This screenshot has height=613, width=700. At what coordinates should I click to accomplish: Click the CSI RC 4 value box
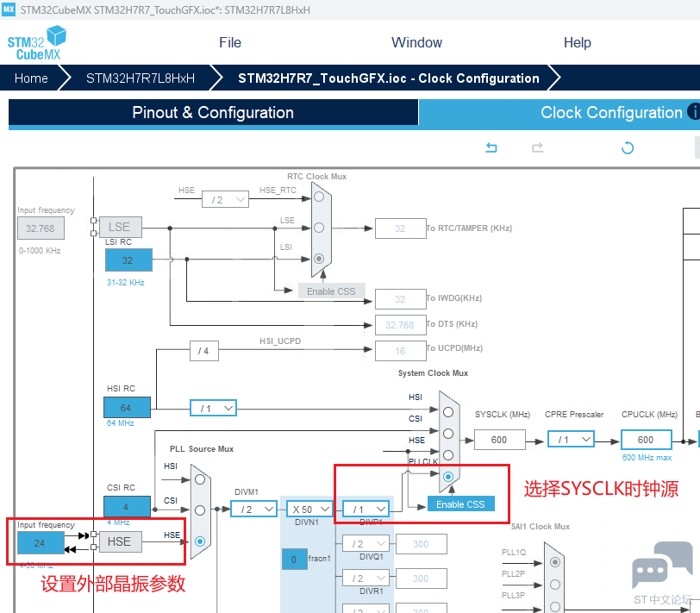[x=127, y=507]
